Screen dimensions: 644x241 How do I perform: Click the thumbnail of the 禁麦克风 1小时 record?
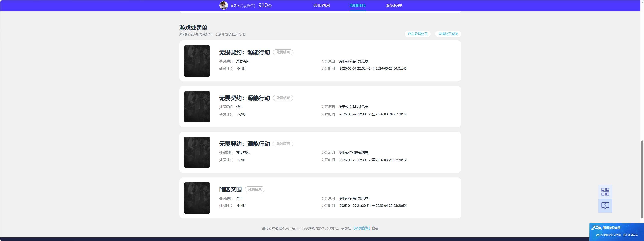pos(197,152)
